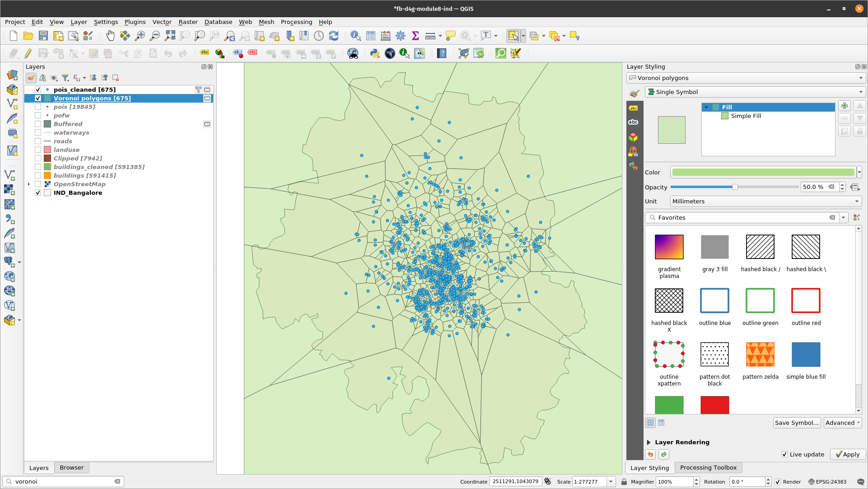Uncheck Voronoi polygons [675] layer visibility
The height and width of the screenshot is (489, 868).
click(x=38, y=98)
